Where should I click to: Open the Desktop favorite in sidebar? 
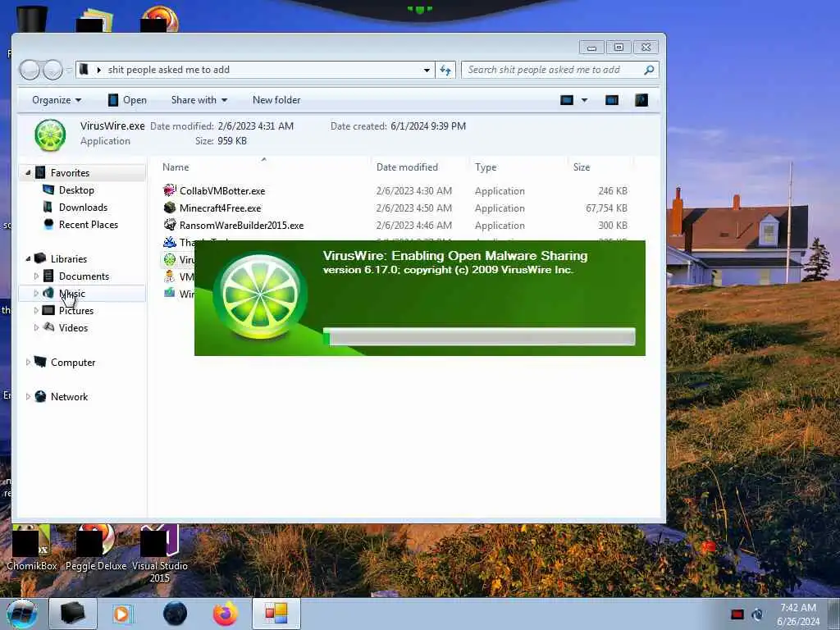tap(76, 190)
